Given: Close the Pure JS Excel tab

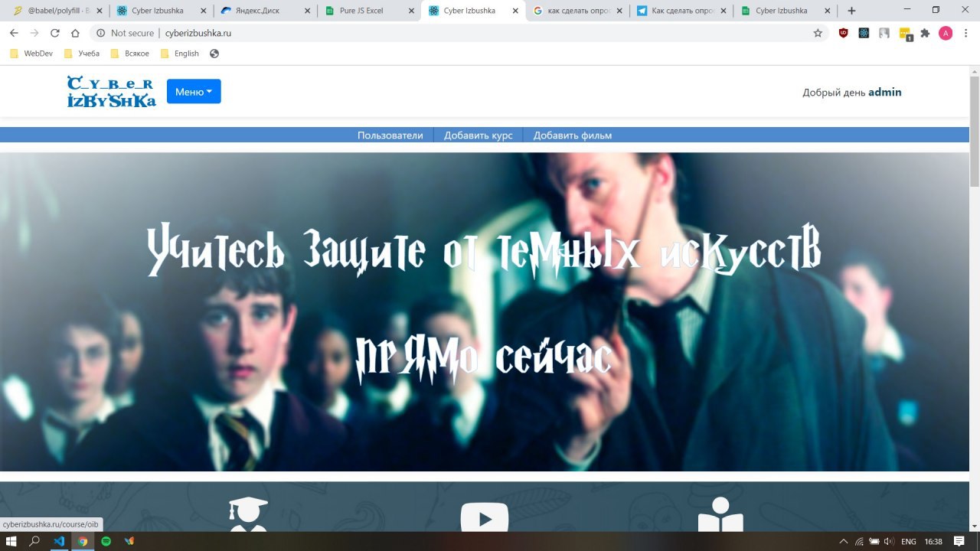Looking at the screenshot, I should coord(411,11).
